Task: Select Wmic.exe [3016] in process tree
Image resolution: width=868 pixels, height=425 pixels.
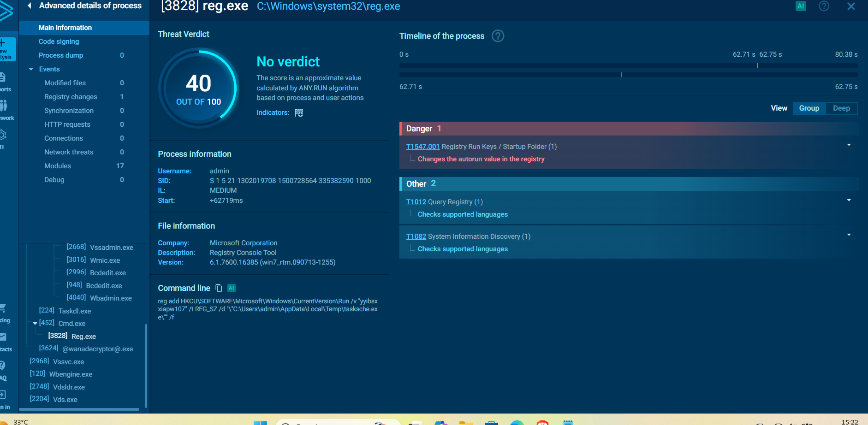Action: (93, 260)
